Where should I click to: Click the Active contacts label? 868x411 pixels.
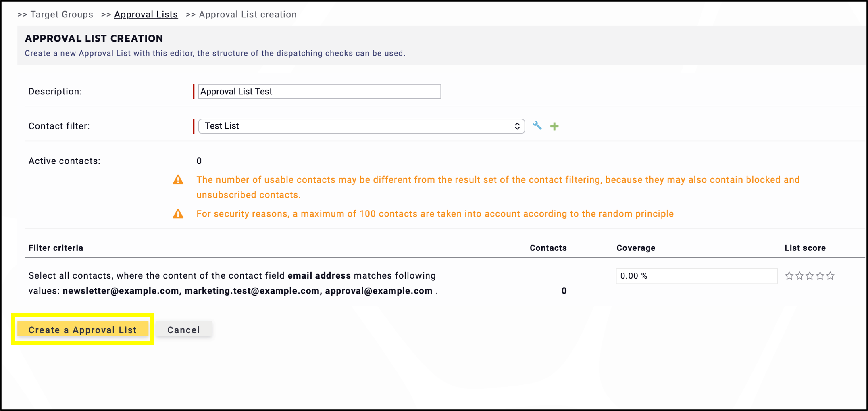pos(64,161)
